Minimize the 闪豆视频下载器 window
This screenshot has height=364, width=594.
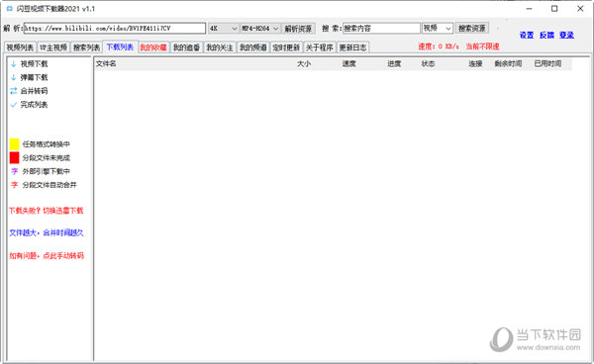[x=530, y=8]
